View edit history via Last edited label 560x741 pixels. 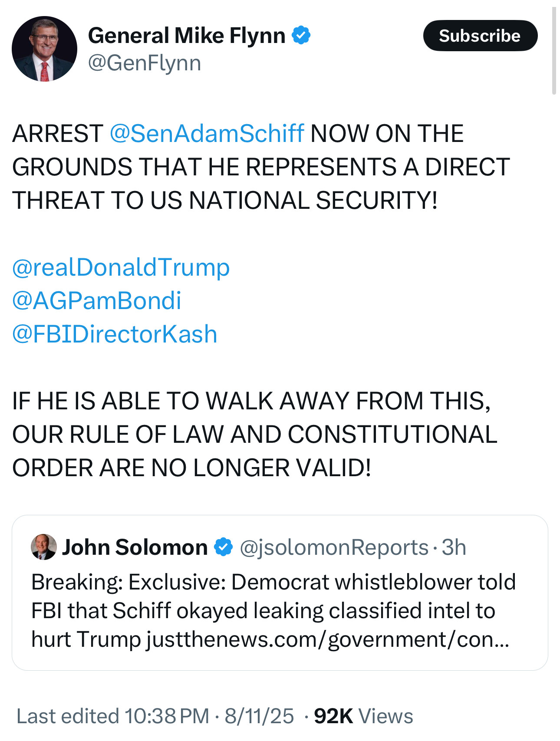coord(67,716)
